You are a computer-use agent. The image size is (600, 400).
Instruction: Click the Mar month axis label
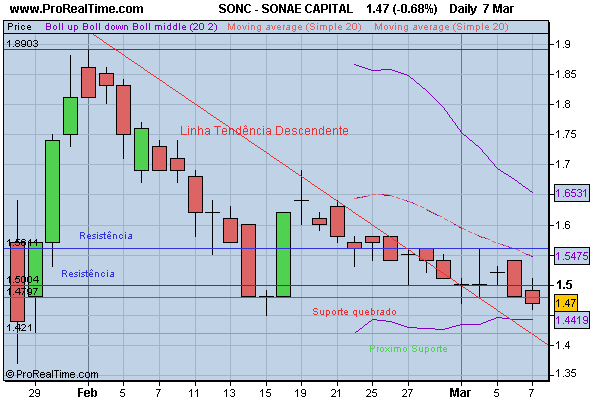click(x=460, y=393)
